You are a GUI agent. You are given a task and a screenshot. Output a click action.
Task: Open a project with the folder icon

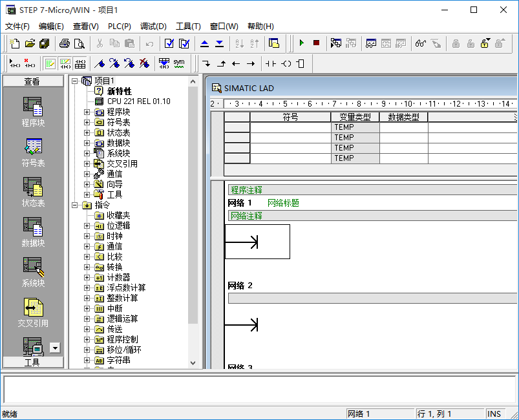pos(30,43)
